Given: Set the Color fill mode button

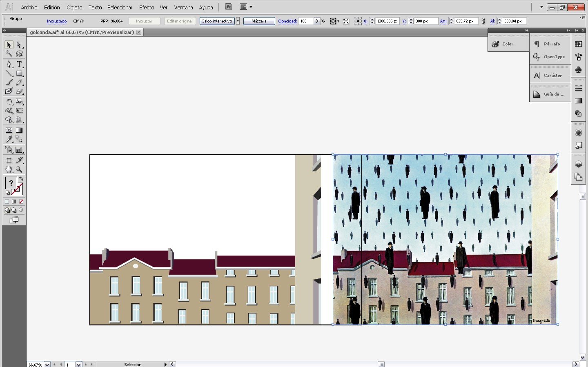Looking at the screenshot, I should coord(7,202).
